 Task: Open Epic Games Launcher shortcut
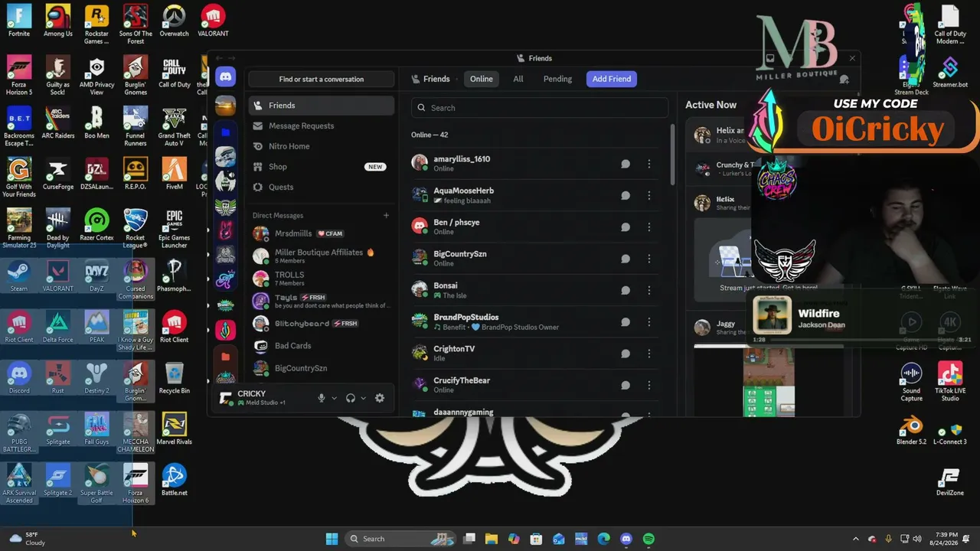click(x=175, y=230)
